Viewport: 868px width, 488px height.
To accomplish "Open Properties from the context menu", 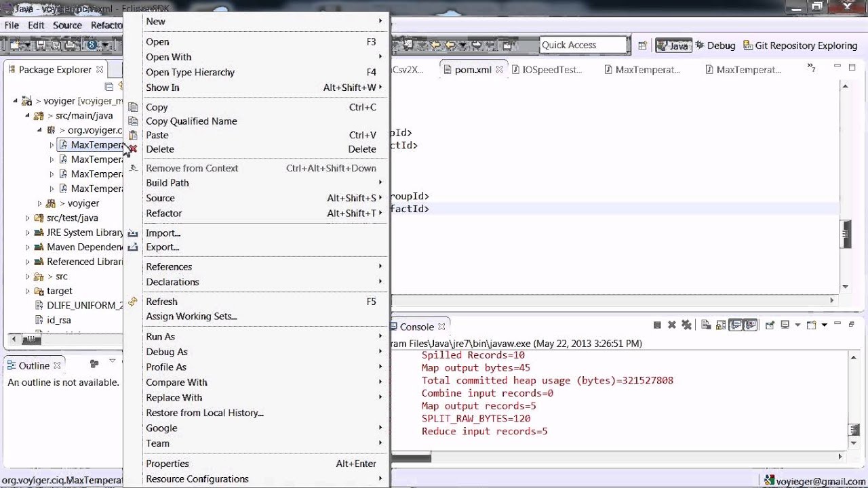I will click(256, 464).
